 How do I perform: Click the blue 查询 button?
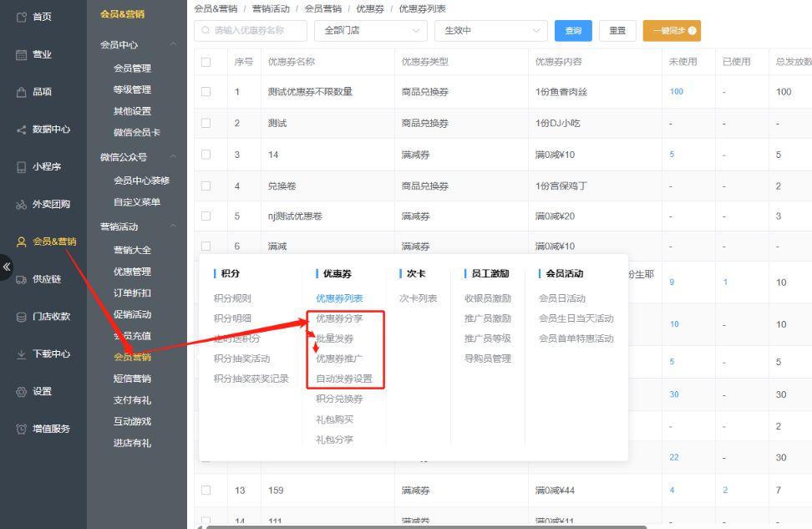[573, 31]
